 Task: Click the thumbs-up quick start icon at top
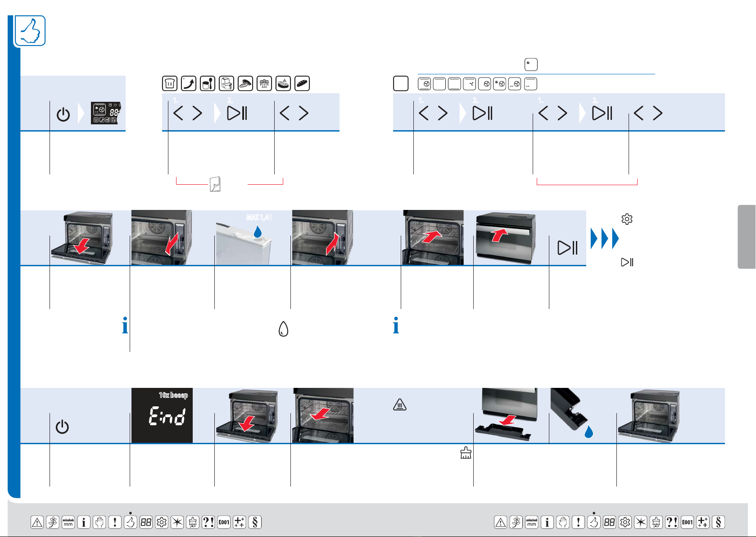coord(30,31)
